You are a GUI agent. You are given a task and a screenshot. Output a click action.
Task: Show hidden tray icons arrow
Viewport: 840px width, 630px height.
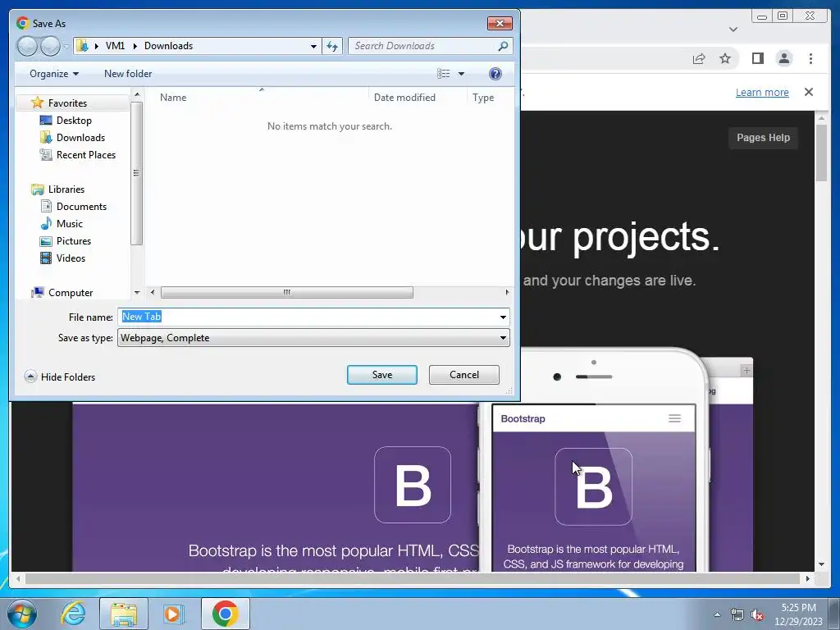717,614
